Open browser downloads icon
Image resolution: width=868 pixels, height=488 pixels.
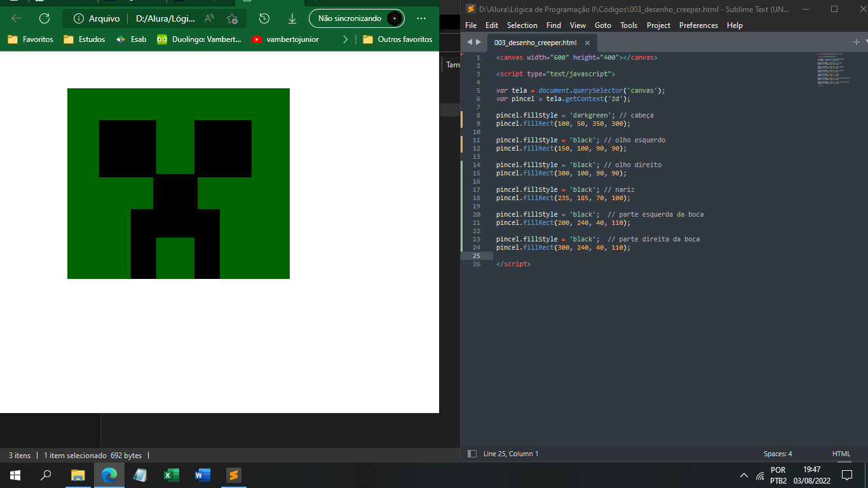pyautogui.click(x=292, y=18)
